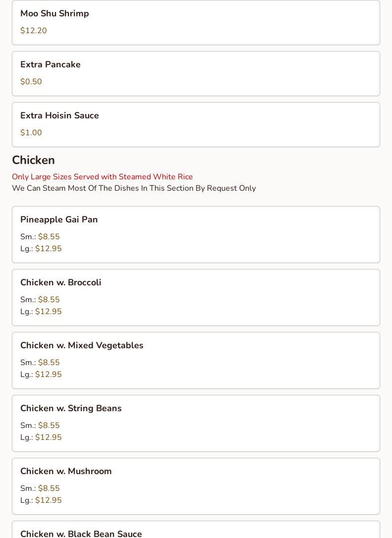Choose small price for Chicken w. Mushroom
392x538 pixels.
pyautogui.click(x=49, y=488)
